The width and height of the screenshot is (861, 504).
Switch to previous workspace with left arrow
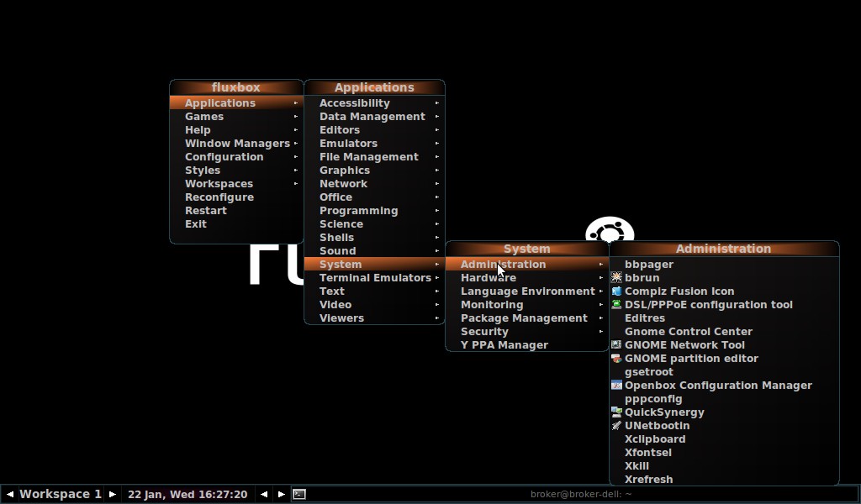[9, 494]
